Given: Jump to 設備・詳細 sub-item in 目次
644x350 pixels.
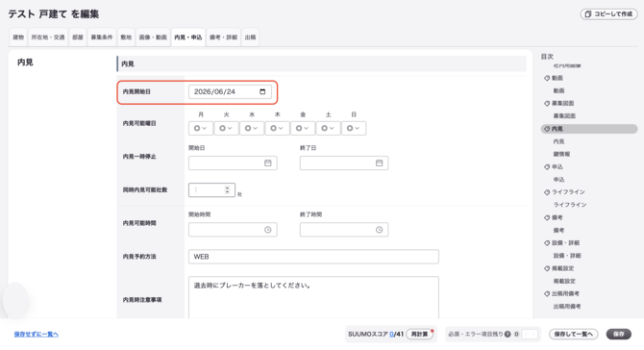Looking at the screenshot, I should coord(567,256).
